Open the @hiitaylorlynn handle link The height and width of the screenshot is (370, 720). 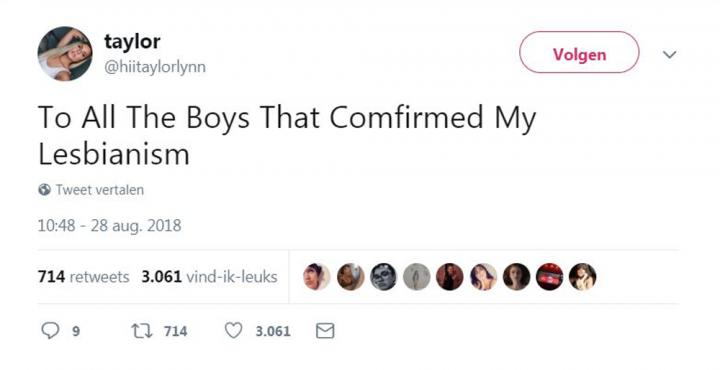[155, 67]
